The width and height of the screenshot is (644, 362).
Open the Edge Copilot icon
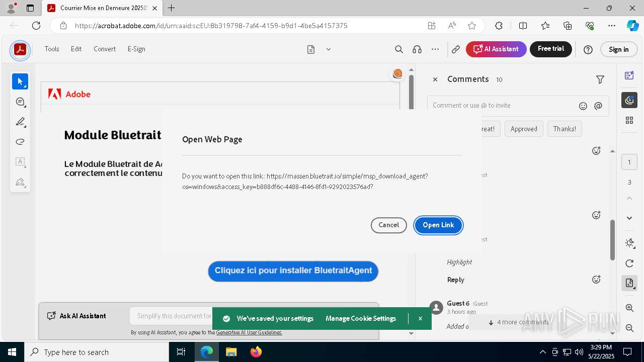click(x=632, y=26)
